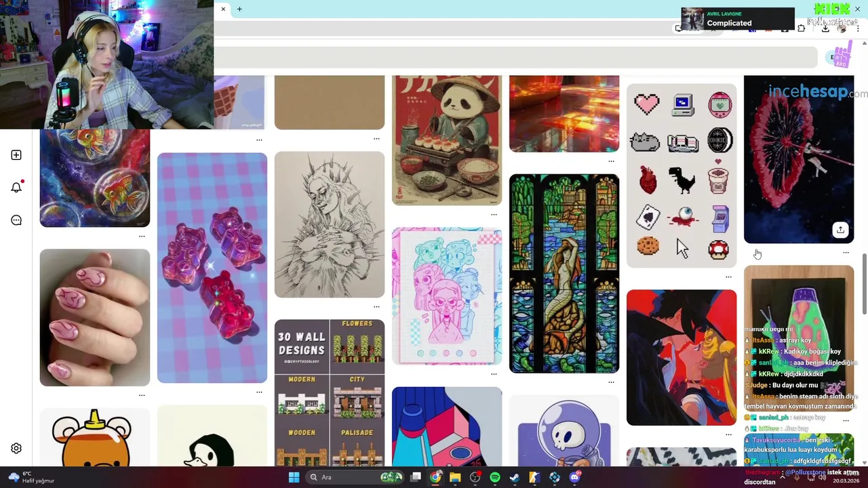This screenshot has height=488, width=868.
Task: Open the pencil sketch portrait pin
Action: [330, 224]
